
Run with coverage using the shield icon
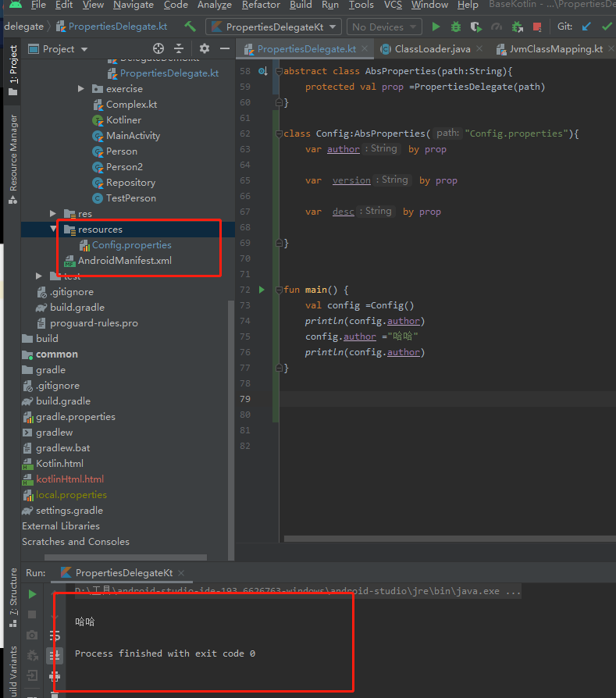(475, 27)
